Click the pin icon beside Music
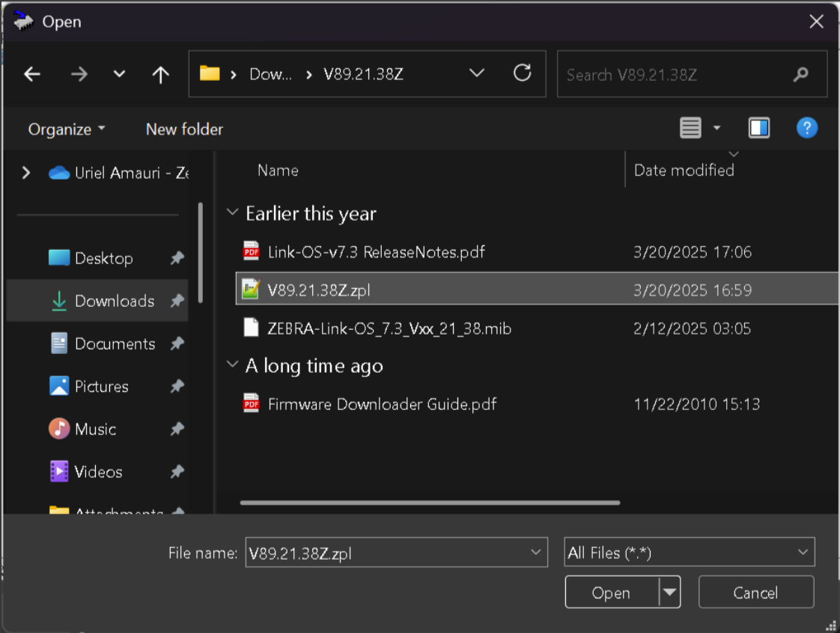Image resolution: width=840 pixels, height=633 pixels. (x=177, y=429)
